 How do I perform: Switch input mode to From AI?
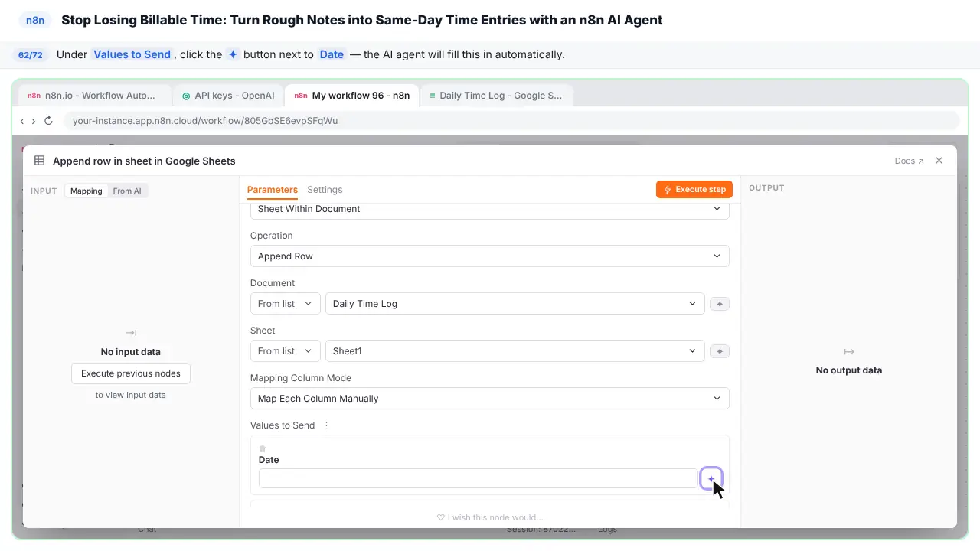(127, 191)
